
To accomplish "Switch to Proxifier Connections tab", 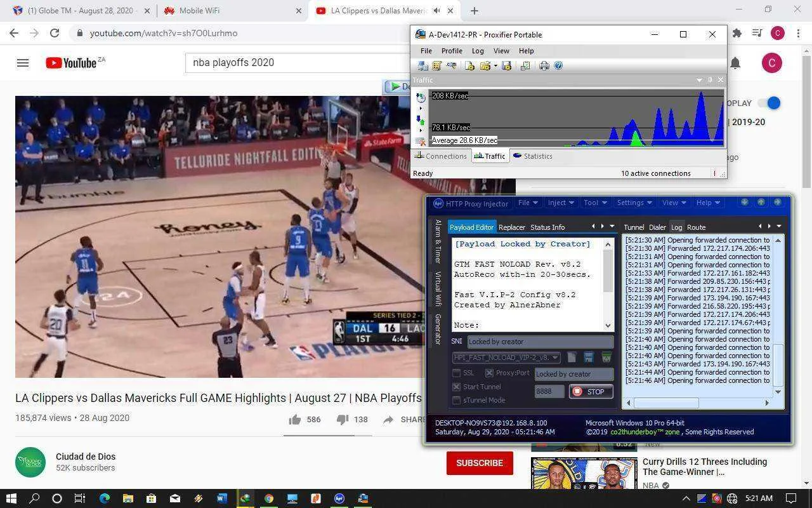I will (x=441, y=156).
